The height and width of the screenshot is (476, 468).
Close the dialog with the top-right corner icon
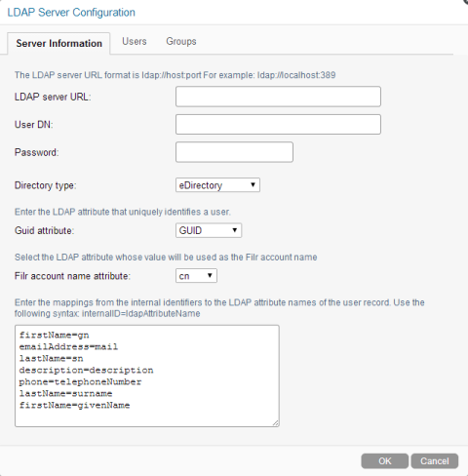click(465, 1)
